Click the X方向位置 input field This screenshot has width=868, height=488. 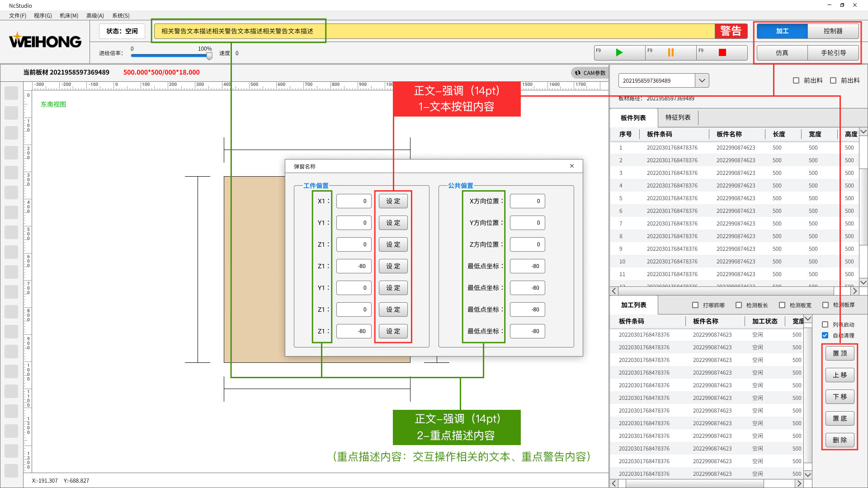(527, 201)
